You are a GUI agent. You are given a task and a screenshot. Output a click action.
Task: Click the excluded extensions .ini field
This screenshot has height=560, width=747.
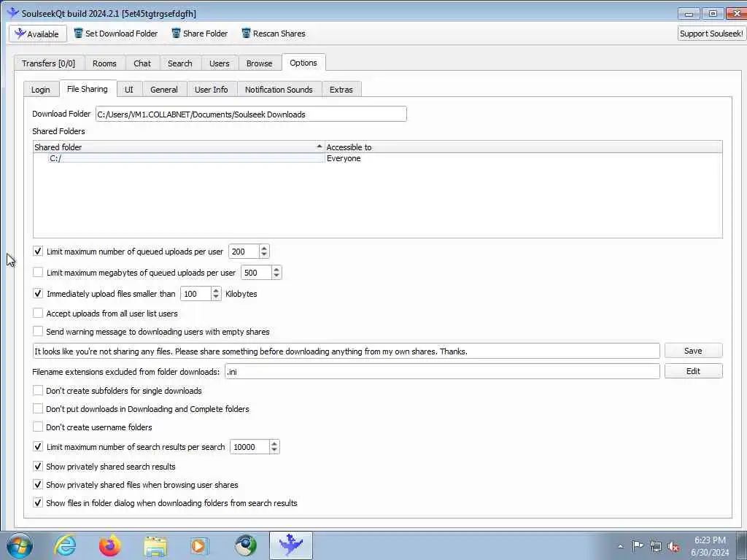coord(442,371)
